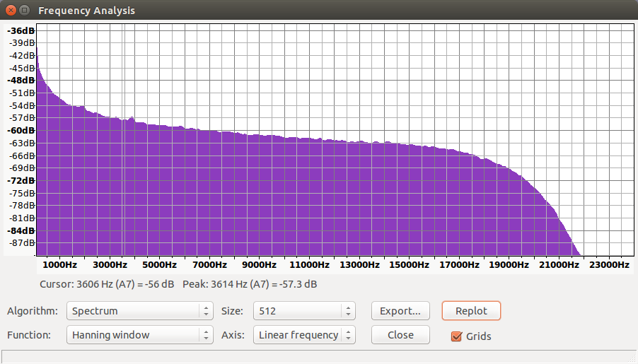Click the Close button

(x=400, y=335)
